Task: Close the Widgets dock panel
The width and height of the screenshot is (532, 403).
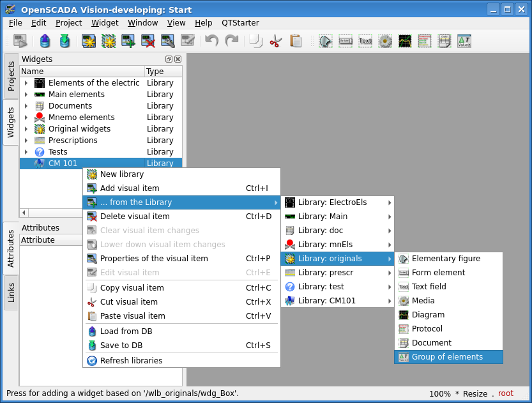Action: click(178, 59)
